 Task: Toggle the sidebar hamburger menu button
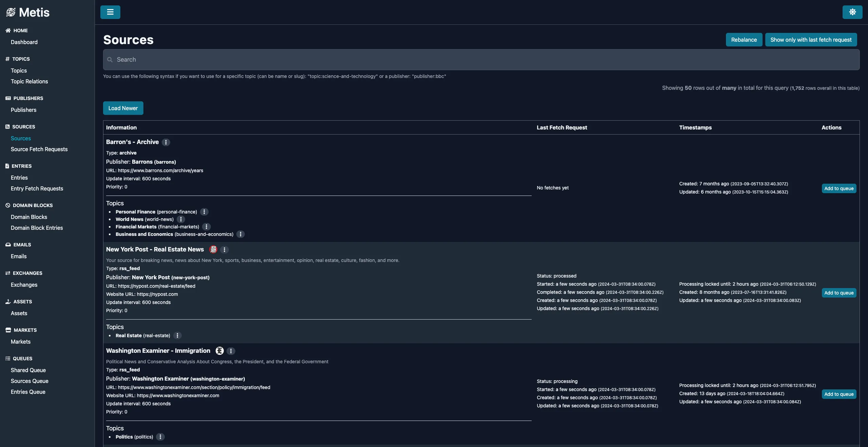click(110, 12)
